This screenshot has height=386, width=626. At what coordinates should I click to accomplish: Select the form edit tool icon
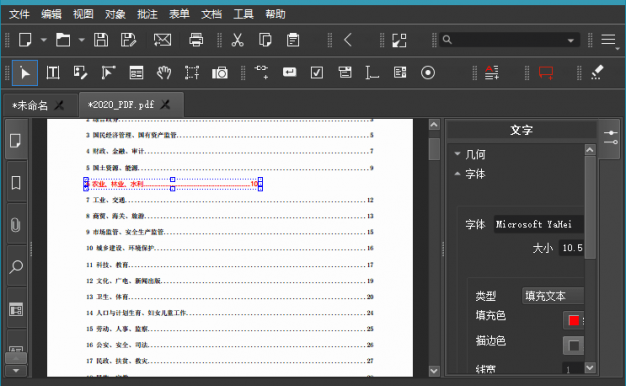coord(136,73)
